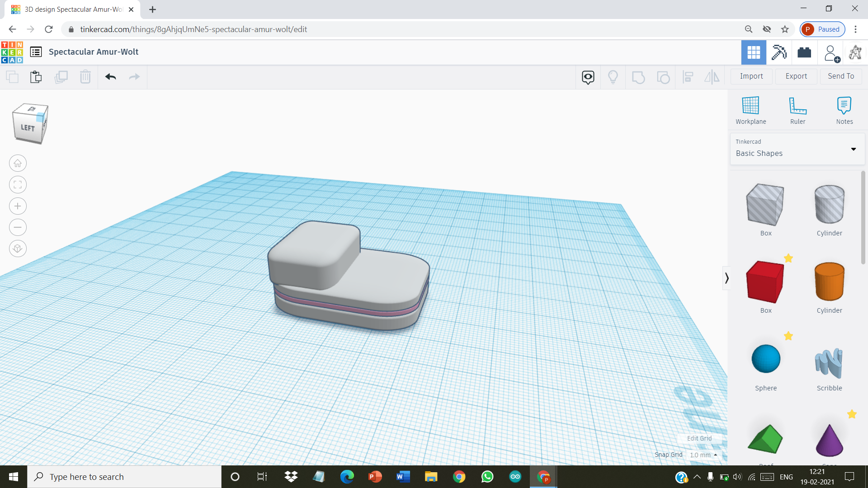Viewport: 868px width, 488px height.
Task: Select the red Box shape
Action: click(765, 282)
